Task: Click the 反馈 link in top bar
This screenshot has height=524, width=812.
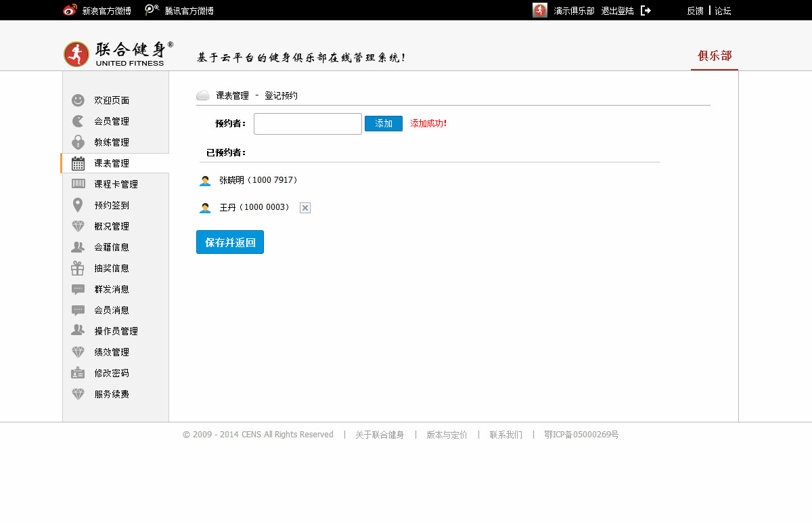Action: point(695,11)
